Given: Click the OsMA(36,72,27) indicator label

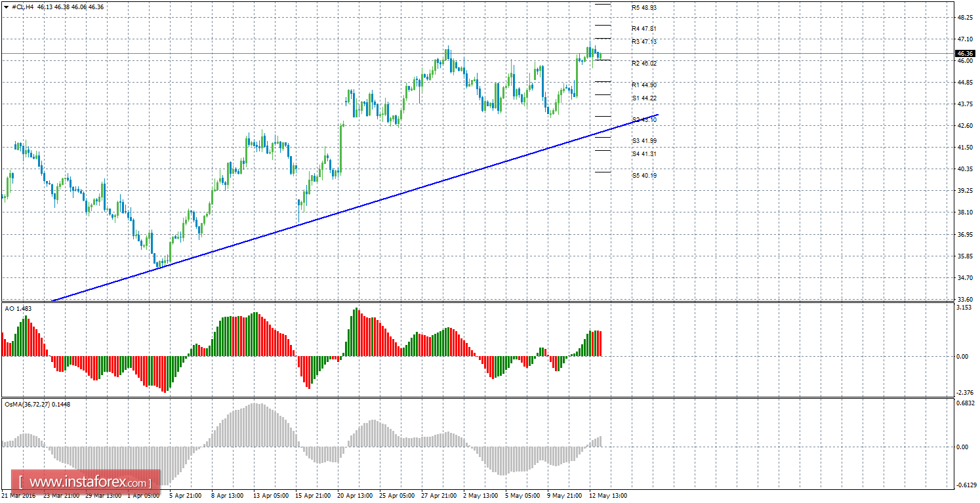Looking at the screenshot, I should (x=37, y=405).
